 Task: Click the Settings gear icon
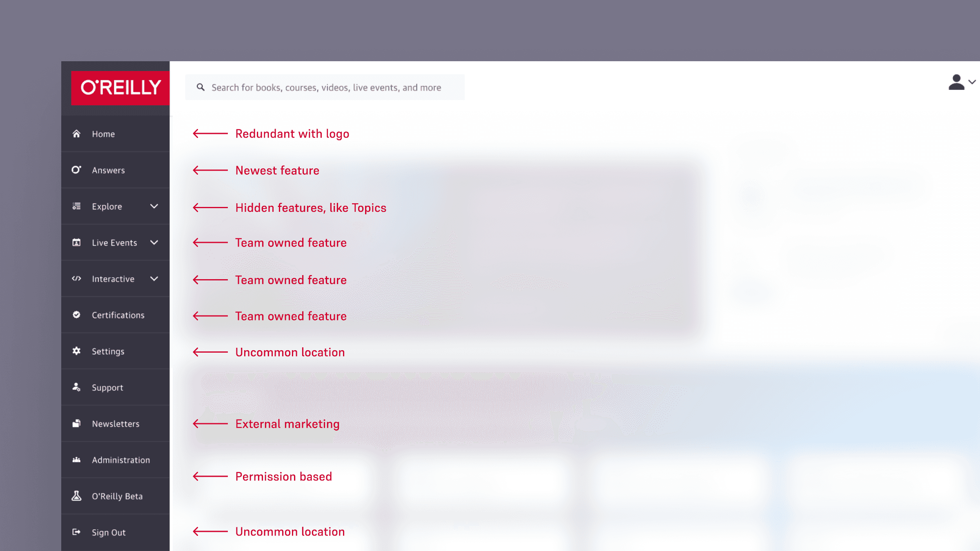pyautogui.click(x=77, y=351)
